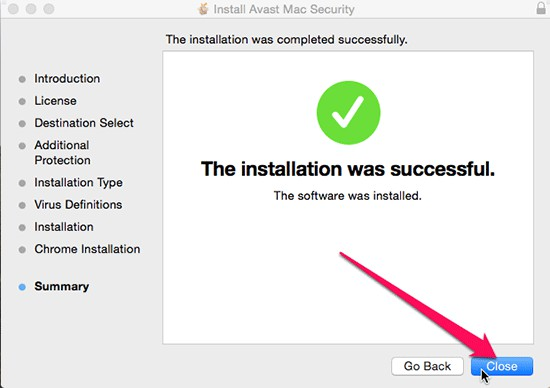
Task: Select the Summary step
Action: pos(62,287)
